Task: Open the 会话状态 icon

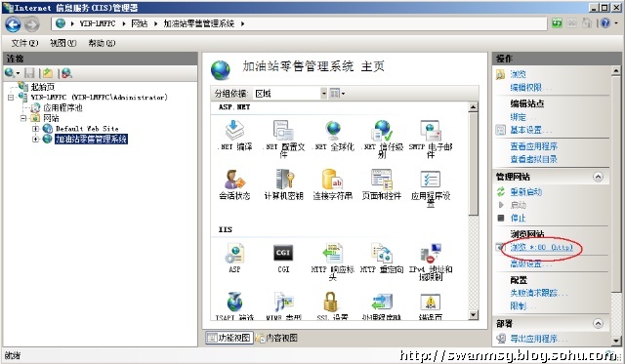Action: [x=234, y=180]
